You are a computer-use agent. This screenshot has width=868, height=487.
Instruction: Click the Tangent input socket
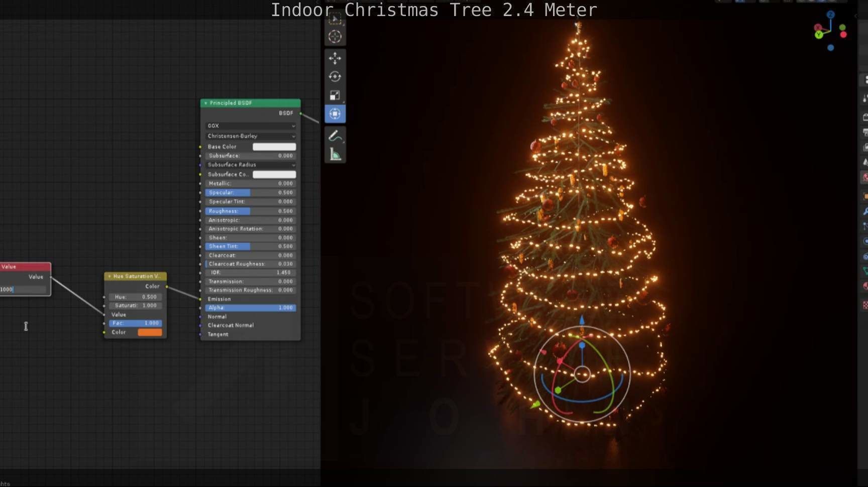[200, 334]
